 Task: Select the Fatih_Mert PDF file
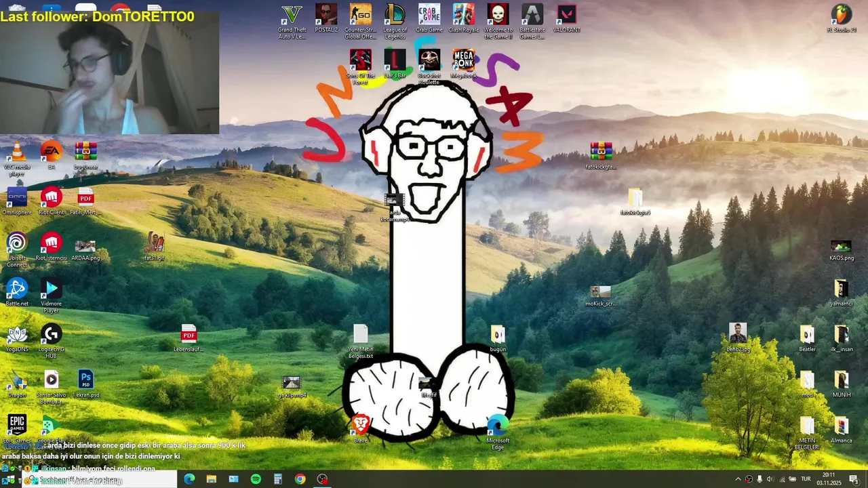85,201
